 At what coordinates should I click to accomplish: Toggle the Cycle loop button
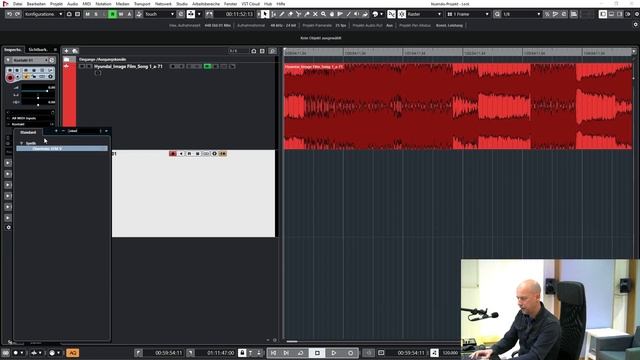(x=301, y=353)
